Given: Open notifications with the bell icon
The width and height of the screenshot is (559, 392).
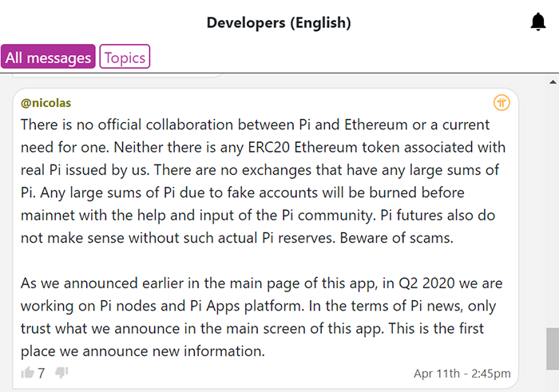Looking at the screenshot, I should [538, 22].
